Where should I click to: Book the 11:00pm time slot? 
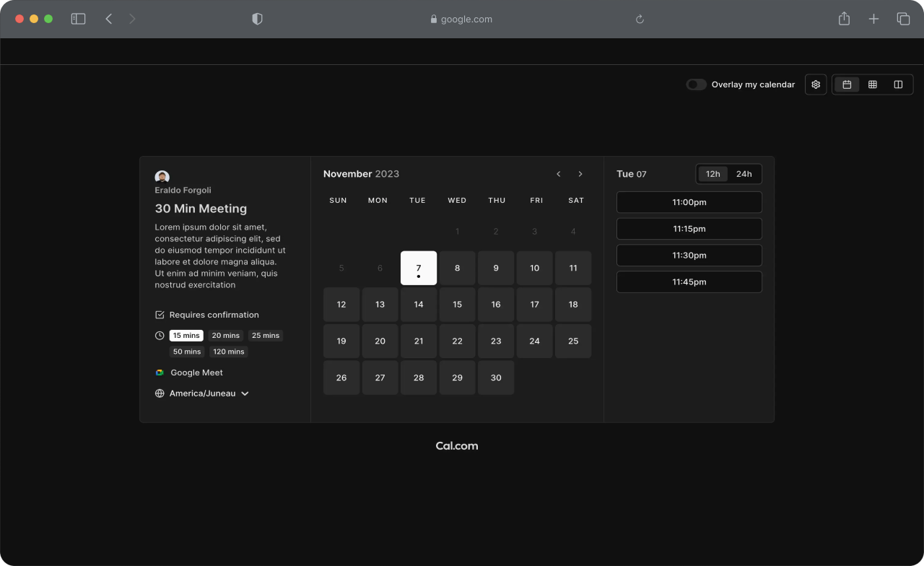coord(689,202)
